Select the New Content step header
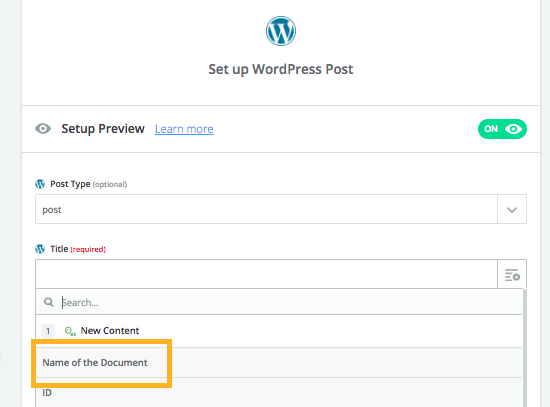 [279, 331]
